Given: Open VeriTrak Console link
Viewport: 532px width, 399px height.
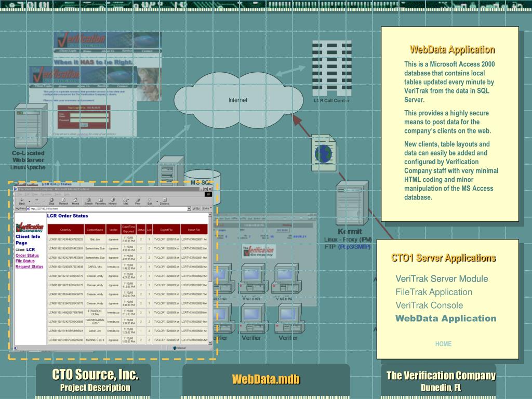Looking at the screenshot, I should coord(429,305).
